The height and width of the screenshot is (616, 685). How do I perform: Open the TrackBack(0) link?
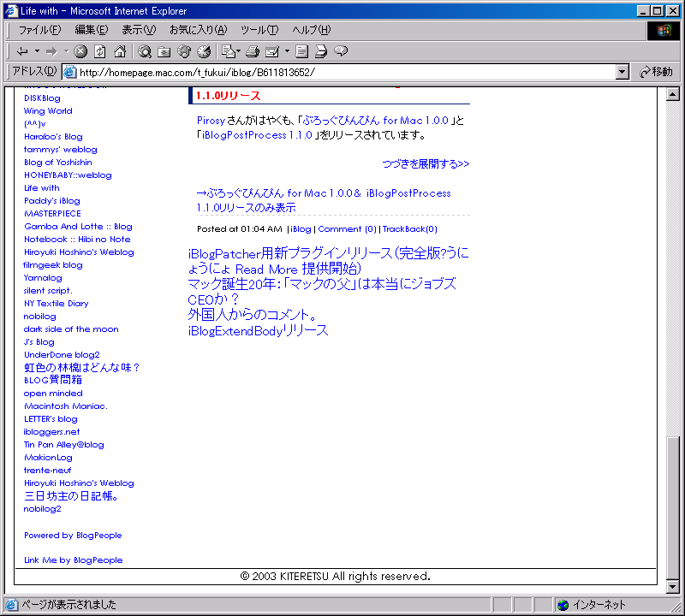pyautogui.click(x=410, y=229)
